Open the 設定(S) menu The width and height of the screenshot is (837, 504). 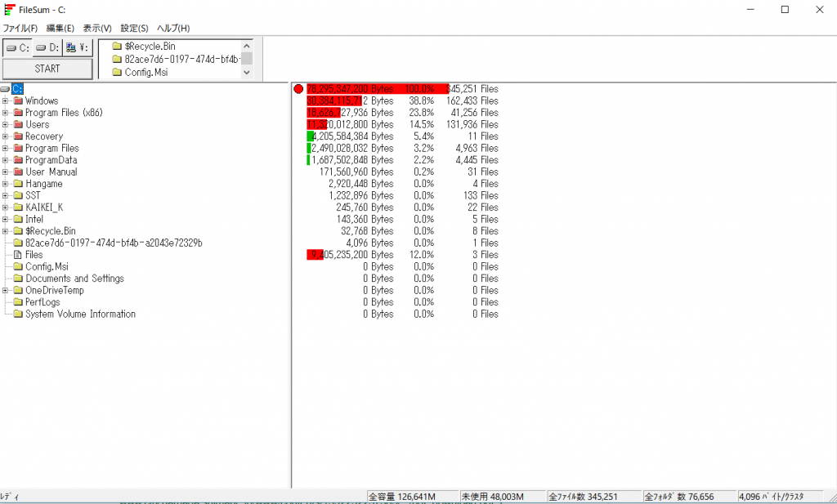click(135, 28)
